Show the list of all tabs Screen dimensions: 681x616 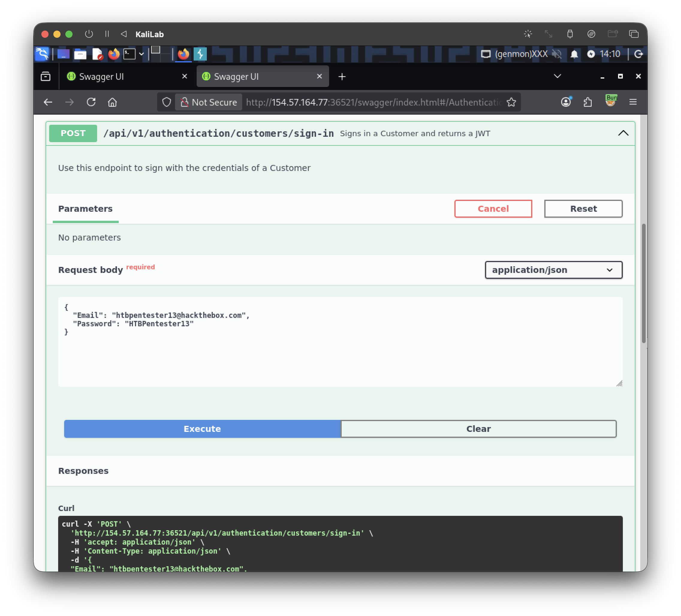click(x=558, y=76)
